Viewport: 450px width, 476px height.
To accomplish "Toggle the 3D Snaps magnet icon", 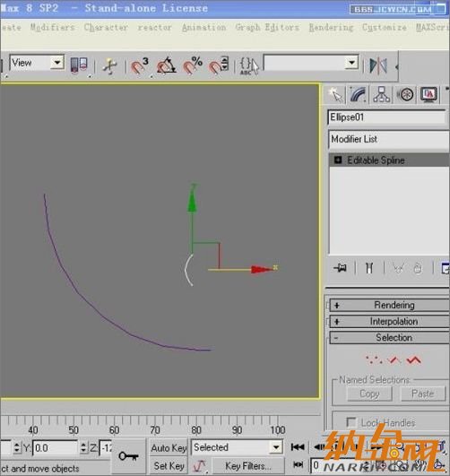I will point(139,65).
